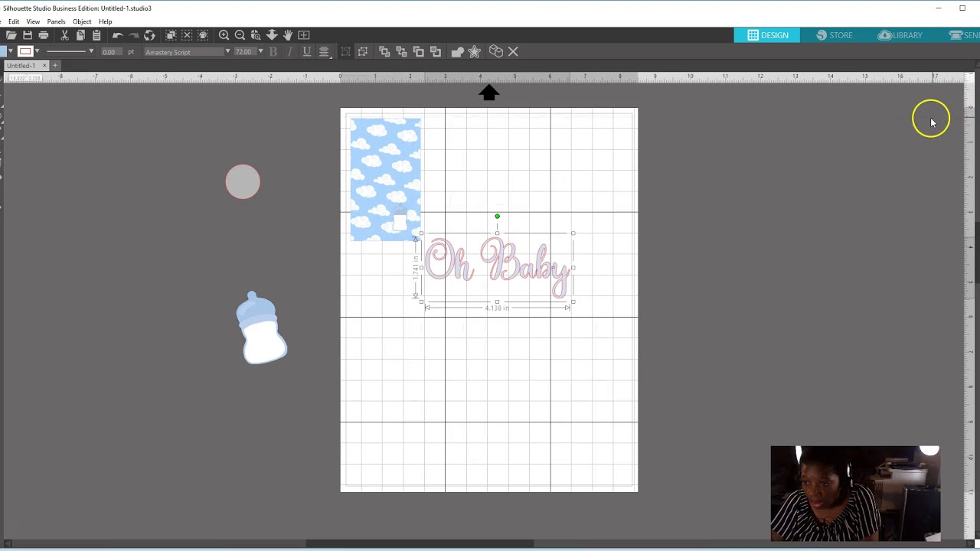The height and width of the screenshot is (551, 980).
Task: Click the line color swatch
Action: coord(24,52)
